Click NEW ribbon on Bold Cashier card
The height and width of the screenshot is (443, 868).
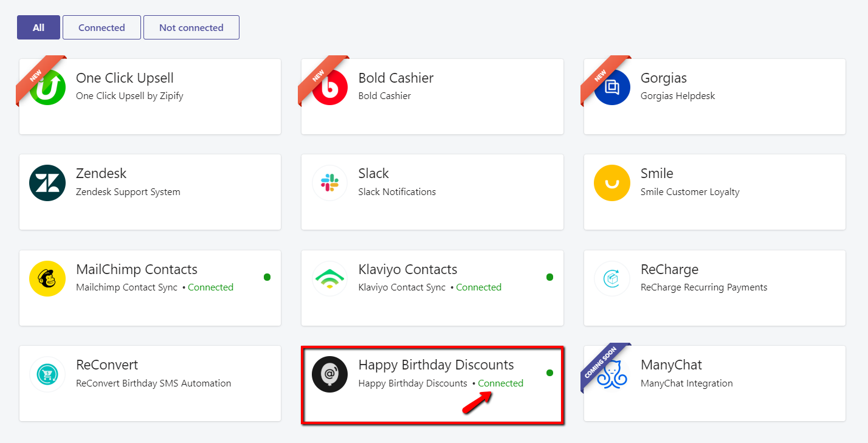click(320, 77)
